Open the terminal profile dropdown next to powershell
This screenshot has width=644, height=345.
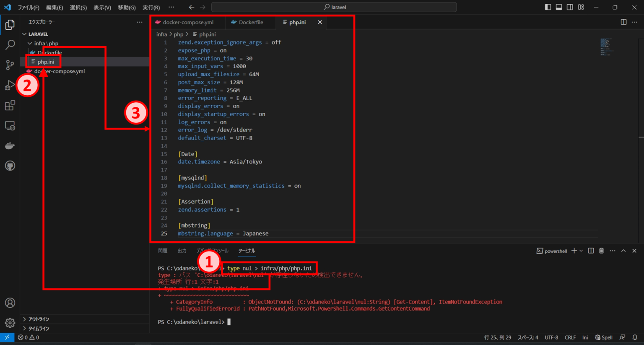pyautogui.click(x=581, y=250)
